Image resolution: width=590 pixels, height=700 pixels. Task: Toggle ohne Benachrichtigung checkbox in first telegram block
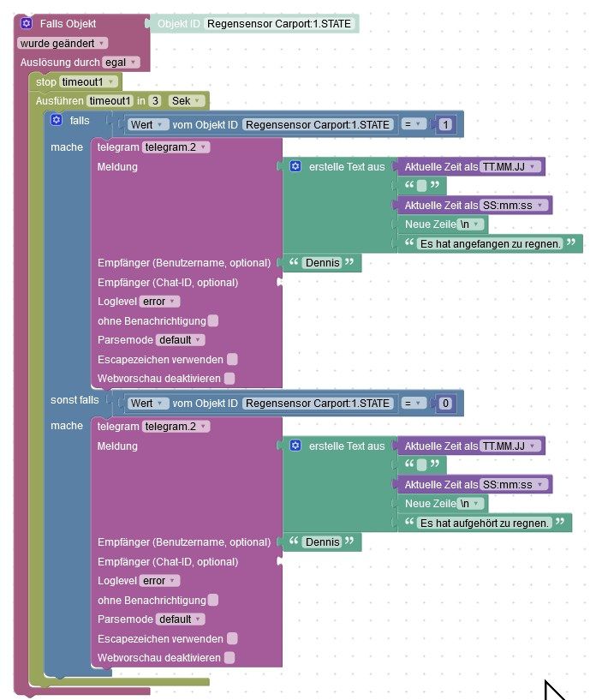[x=213, y=320]
